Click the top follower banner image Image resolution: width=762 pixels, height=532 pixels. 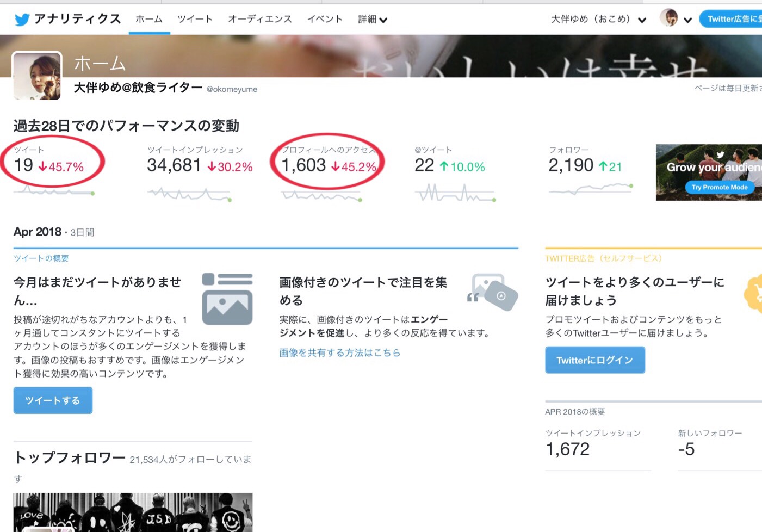[133, 512]
